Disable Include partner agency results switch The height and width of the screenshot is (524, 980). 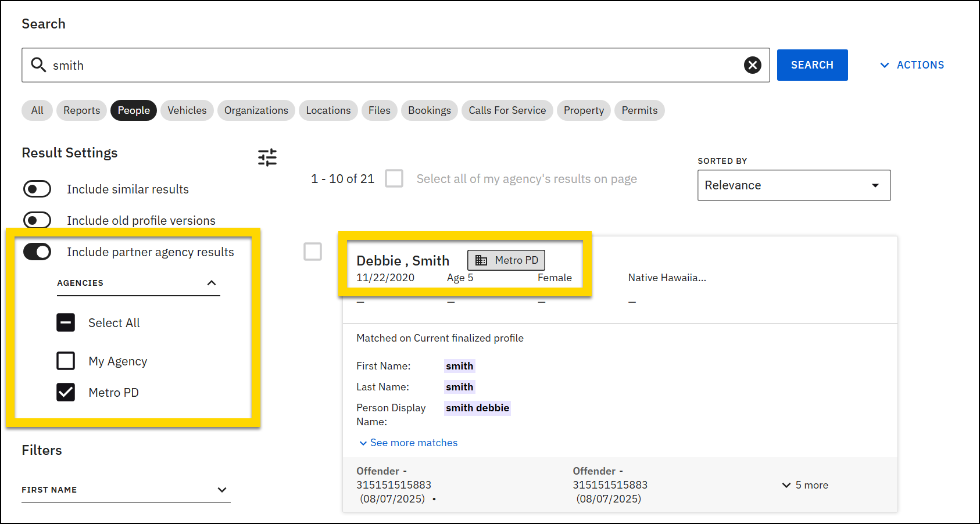(37, 252)
